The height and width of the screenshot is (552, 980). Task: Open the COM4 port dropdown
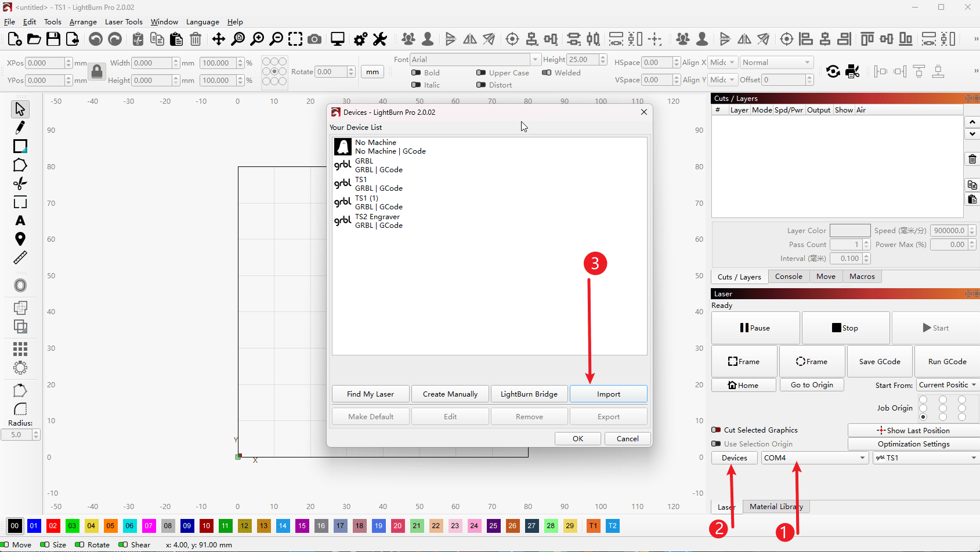tap(814, 458)
